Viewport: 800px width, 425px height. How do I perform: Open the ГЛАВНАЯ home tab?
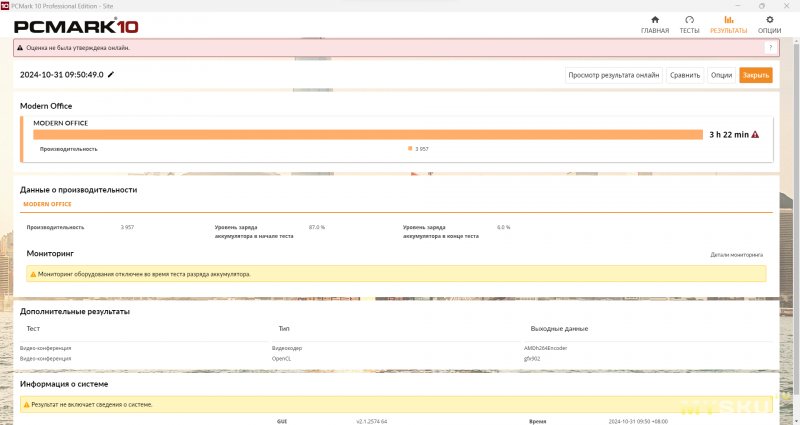655,24
